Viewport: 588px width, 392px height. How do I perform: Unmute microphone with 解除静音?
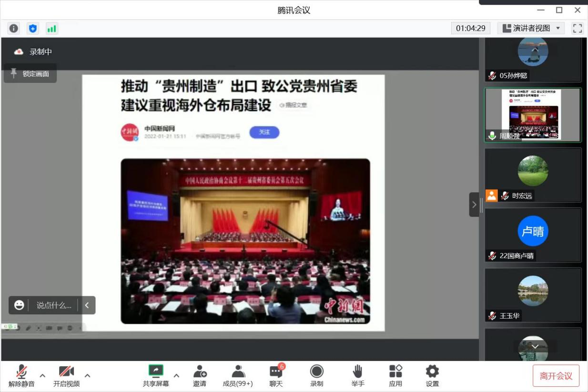21,376
